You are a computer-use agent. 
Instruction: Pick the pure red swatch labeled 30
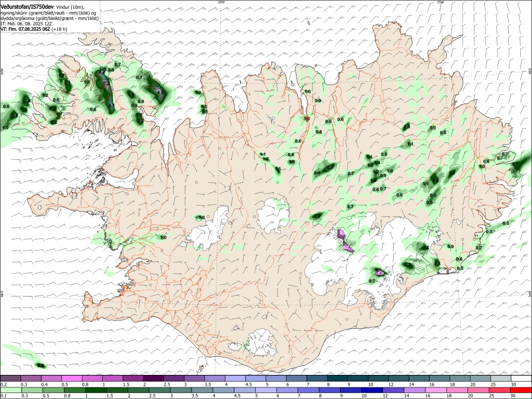[521, 390]
